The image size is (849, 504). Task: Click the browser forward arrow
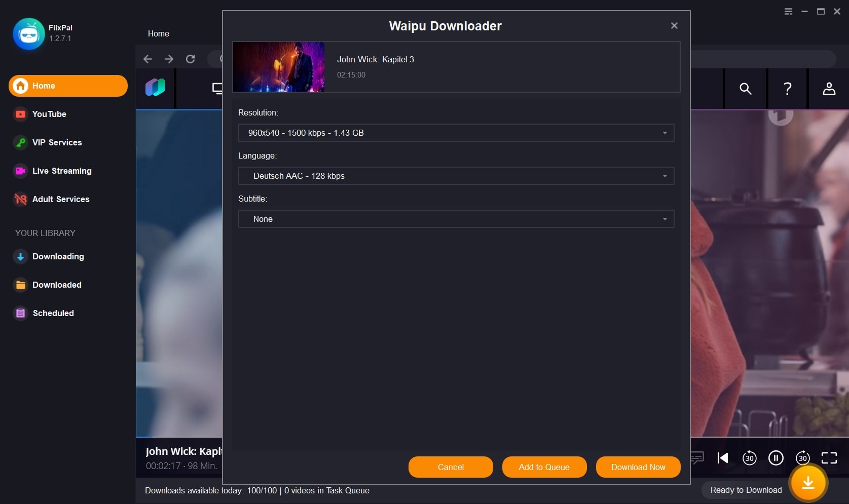pyautogui.click(x=169, y=59)
